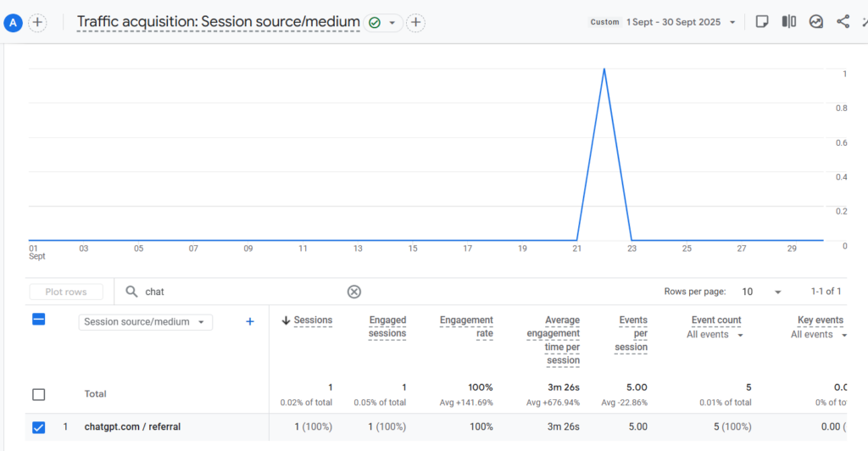Click the '0.02% of total' sessions text

click(306, 403)
